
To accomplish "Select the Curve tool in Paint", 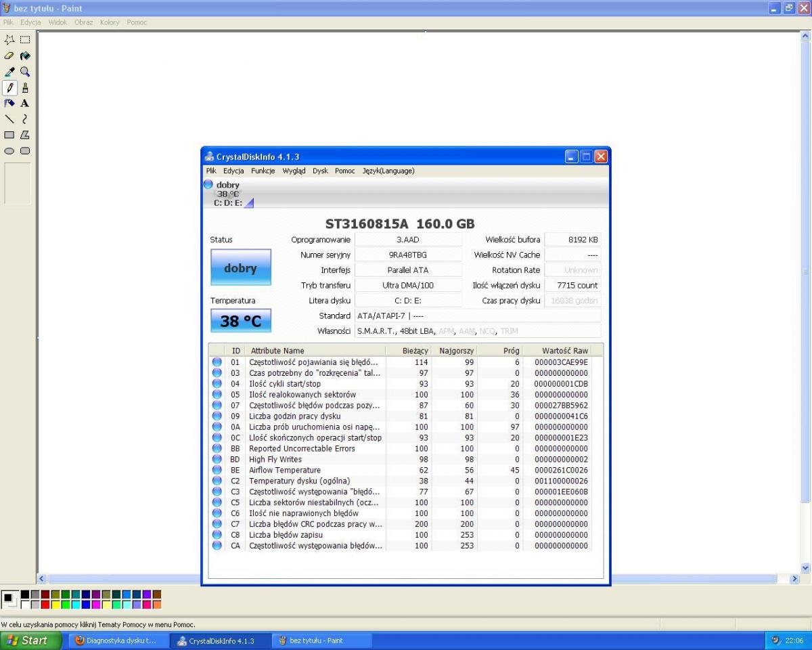I will (25, 119).
